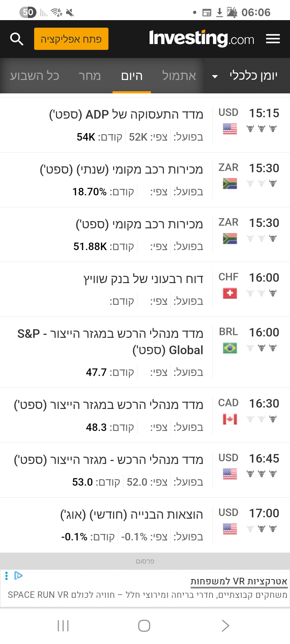Tap the South African flag beside annual car sales

pos(230,184)
